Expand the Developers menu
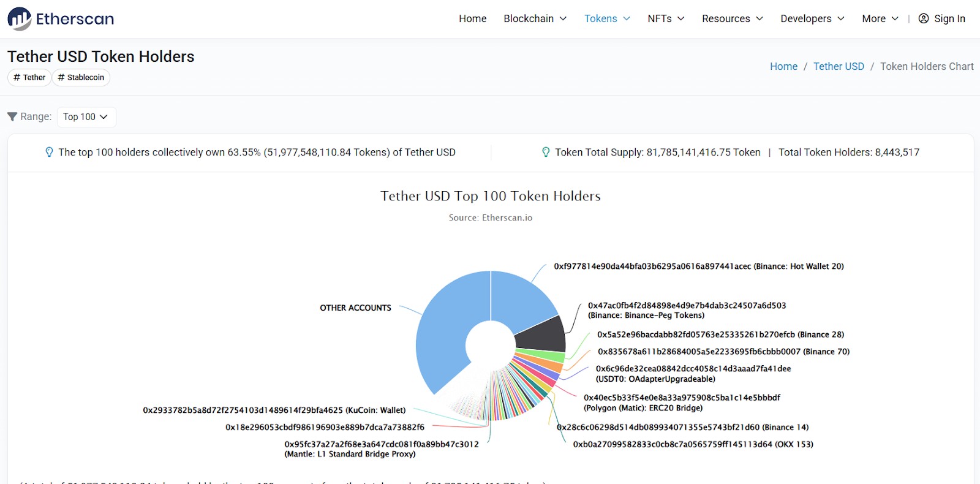The height and width of the screenshot is (484, 980). [x=812, y=18]
